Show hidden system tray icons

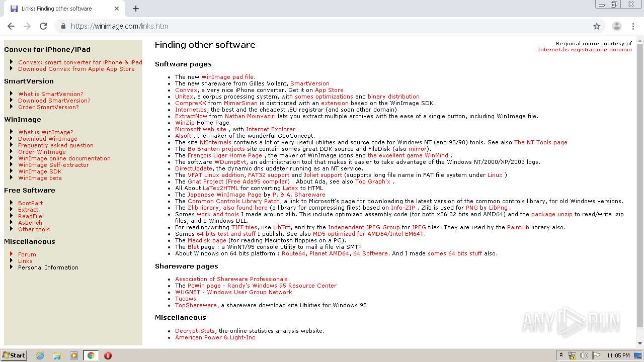pos(561,355)
